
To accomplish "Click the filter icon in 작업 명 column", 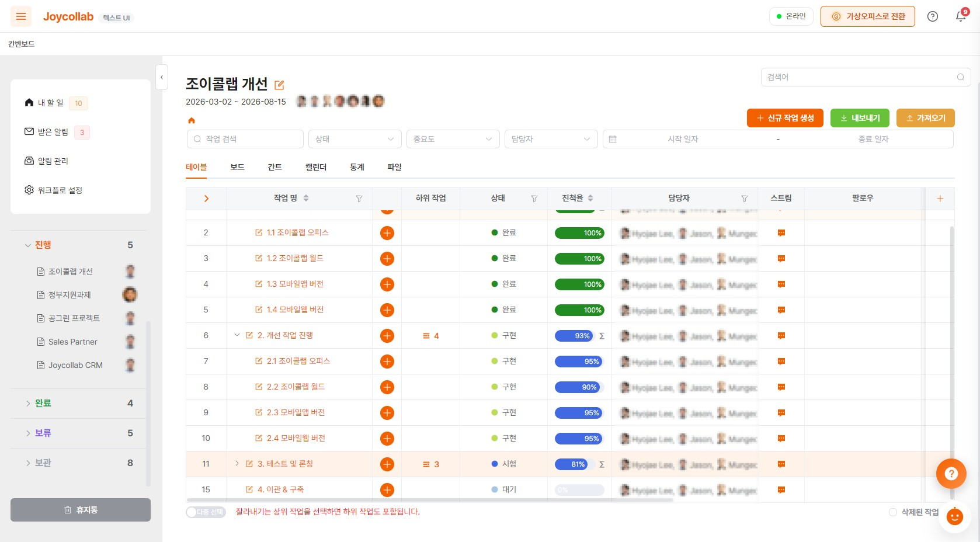I will point(359,199).
